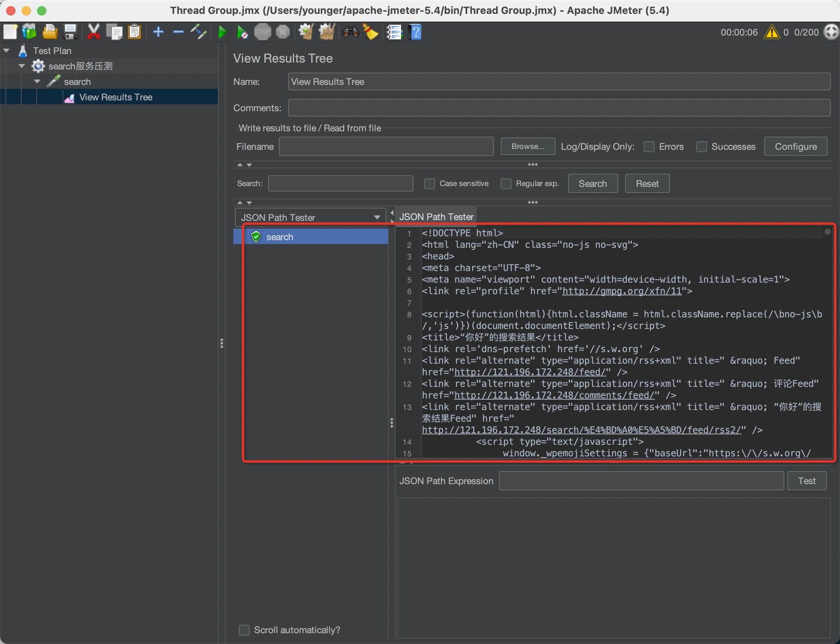Click the Thread Group gear icon
Image resolution: width=840 pixels, height=644 pixels.
tap(38, 66)
